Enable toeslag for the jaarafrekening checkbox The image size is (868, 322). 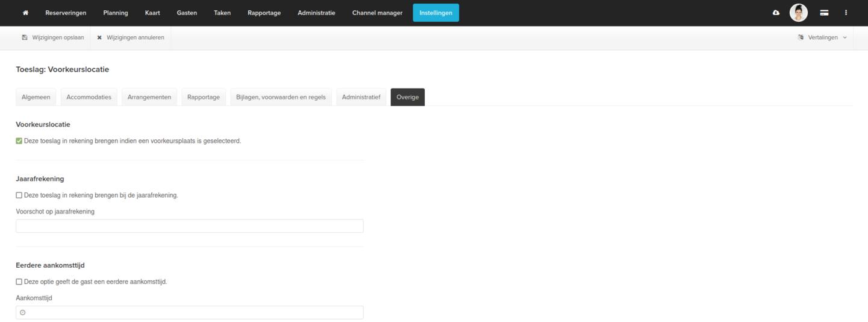19,195
